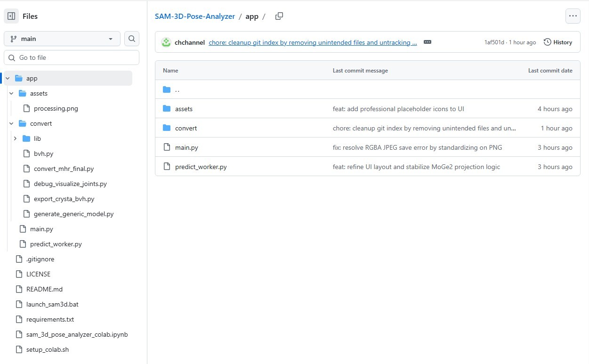
Task: Open assets folder in directory listing
Action: [x=184, y=109]
